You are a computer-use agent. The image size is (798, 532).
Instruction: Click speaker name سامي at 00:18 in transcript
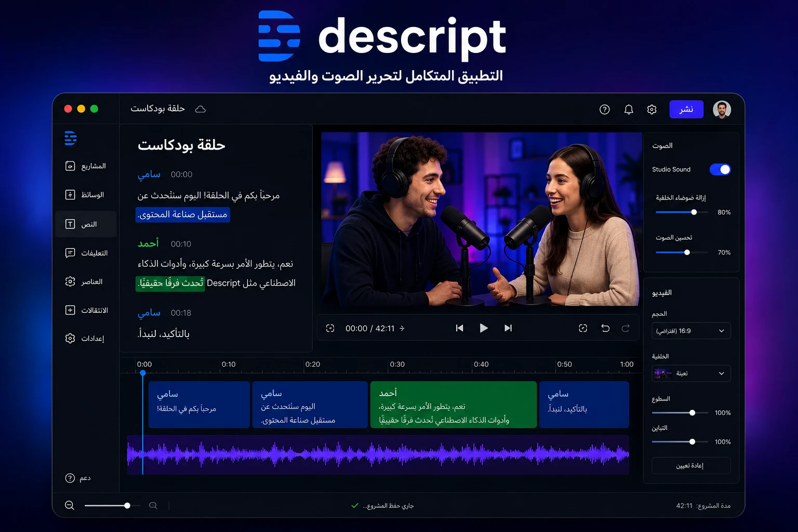click(x=149, y=313)
